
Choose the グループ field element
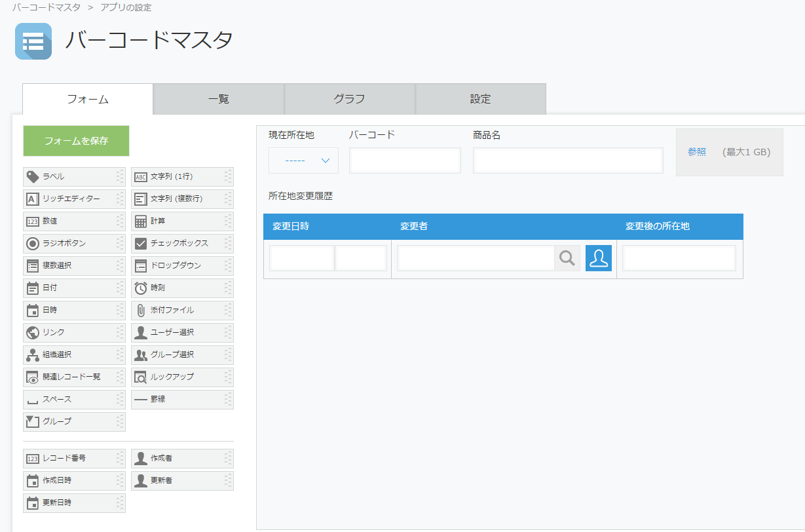(74, 422)
